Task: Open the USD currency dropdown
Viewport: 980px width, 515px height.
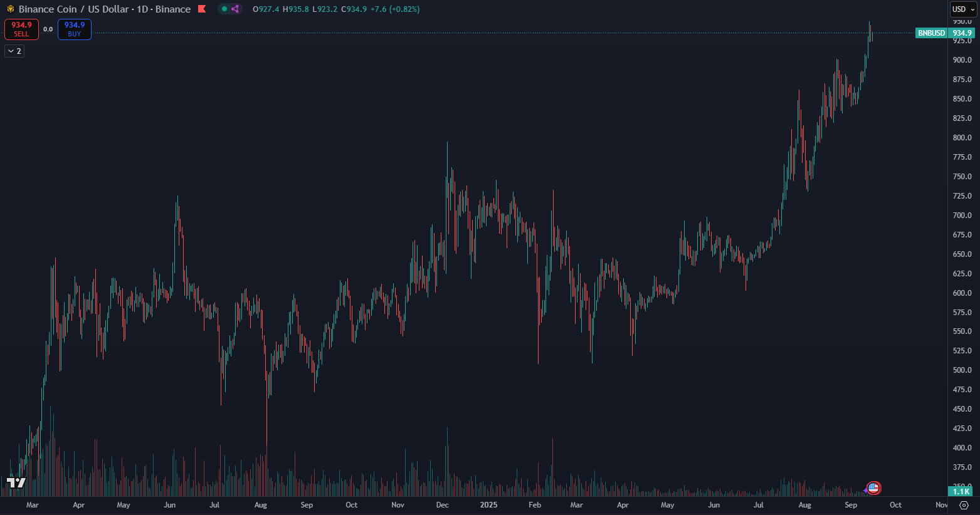Action: 963,9
